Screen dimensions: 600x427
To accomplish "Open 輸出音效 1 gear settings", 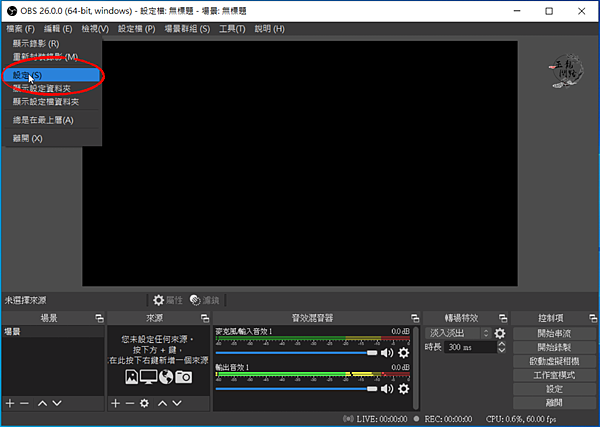I will (404, 389).
